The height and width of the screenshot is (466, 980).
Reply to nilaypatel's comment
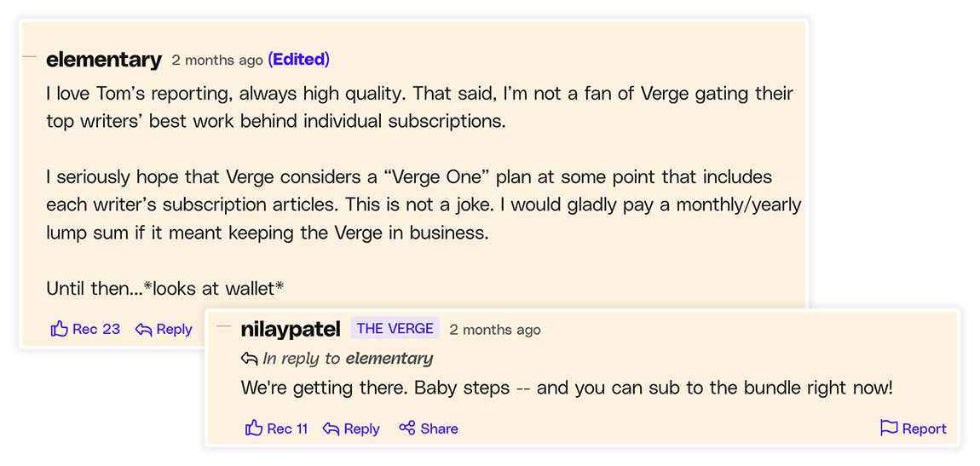[x=351, y=429]
